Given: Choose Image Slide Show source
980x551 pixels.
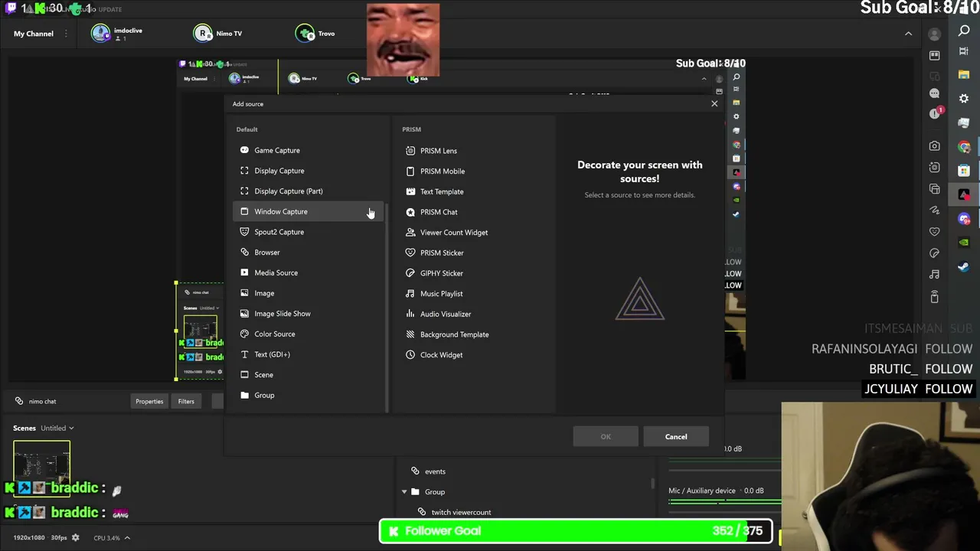Looking at the screenshot, I should pyautogui.click(x=309, y=314).
